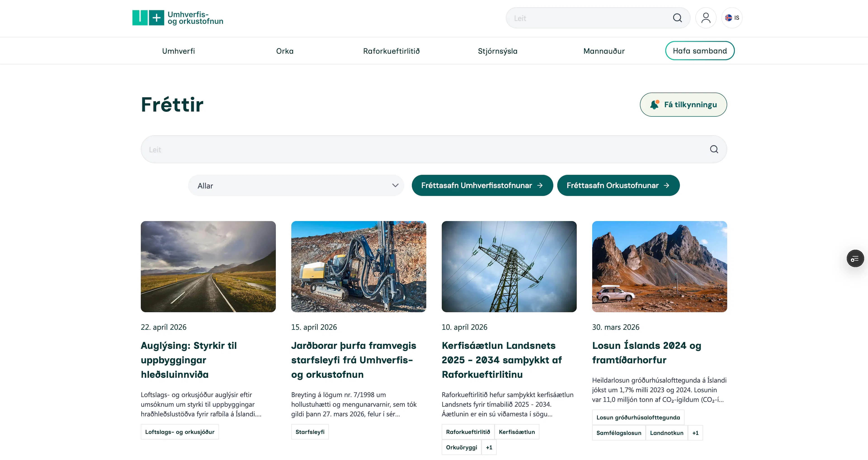Open the floating accessibility widget icon

(x=855, y=258)
